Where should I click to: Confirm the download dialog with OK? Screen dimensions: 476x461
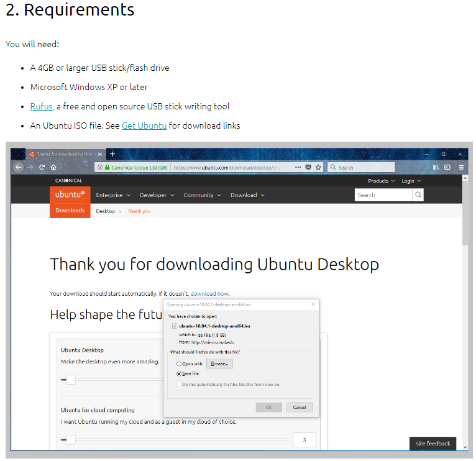tap(268, 408)
